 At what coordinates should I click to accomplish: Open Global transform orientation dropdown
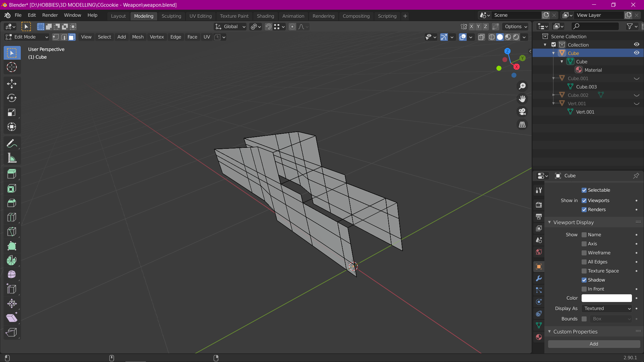pos(230,27)
